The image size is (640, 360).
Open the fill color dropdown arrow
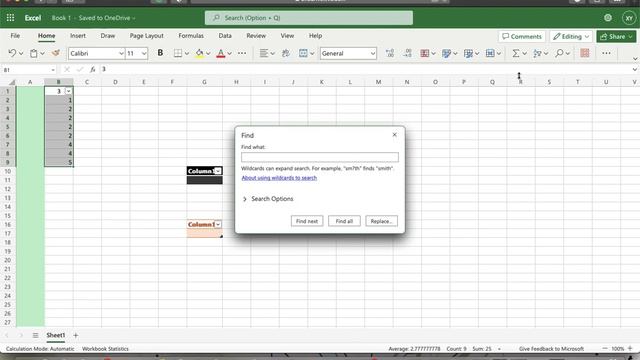click(208, 53)
